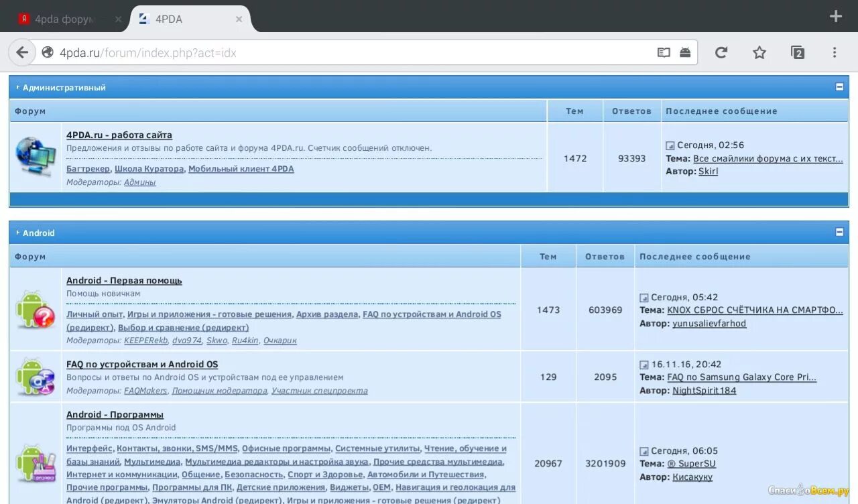Image resolution: width=858 pixels, height=504 pixels.
Task: View moderator Ru4kin's profile
Action: pos(245,340)
